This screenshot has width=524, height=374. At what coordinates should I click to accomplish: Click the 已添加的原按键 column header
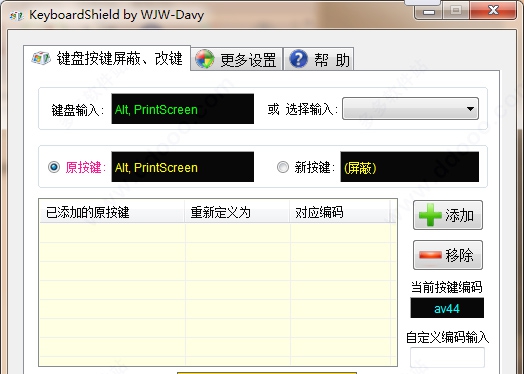(x=112, y=212)
